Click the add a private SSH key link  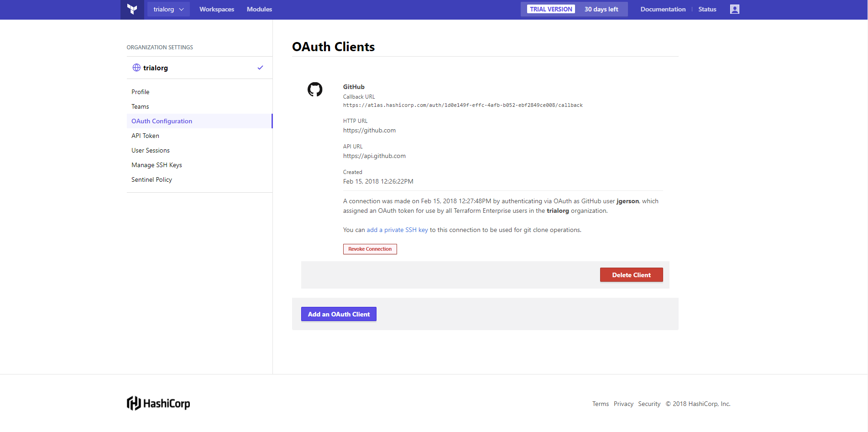coord(397,230)
